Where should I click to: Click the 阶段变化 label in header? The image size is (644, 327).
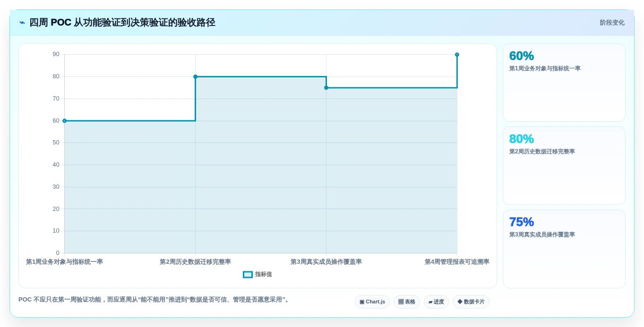(x=612, y=23)
